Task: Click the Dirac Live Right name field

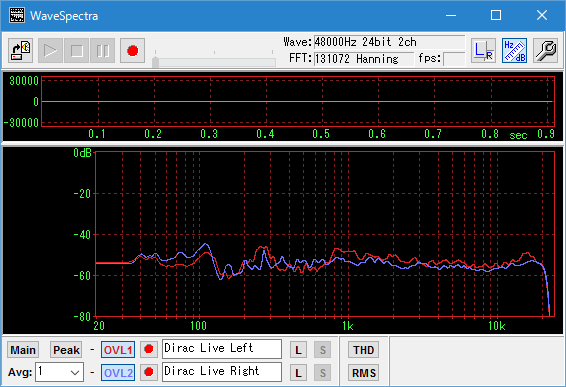Action: point(222,372)
